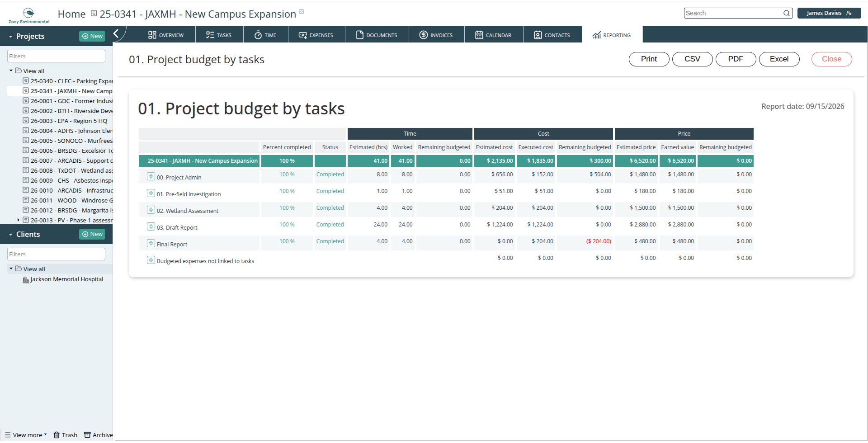Viewport: 868px width, 443px height.
Task: Open the Tasks tab
Action: [x=219, y=35]
